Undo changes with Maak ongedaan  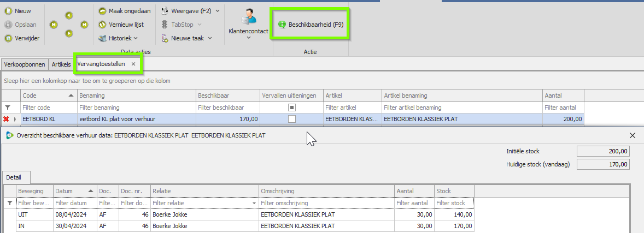point(125,11)
